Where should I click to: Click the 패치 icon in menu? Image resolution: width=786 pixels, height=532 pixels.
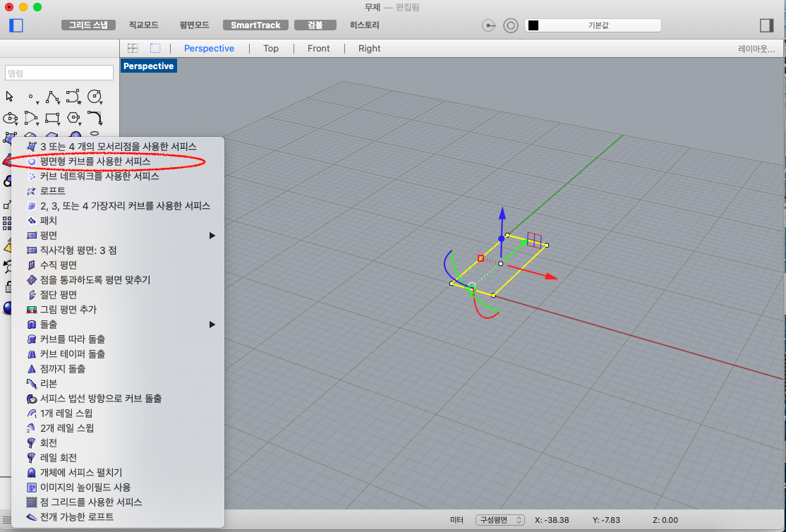pos(32,221)
